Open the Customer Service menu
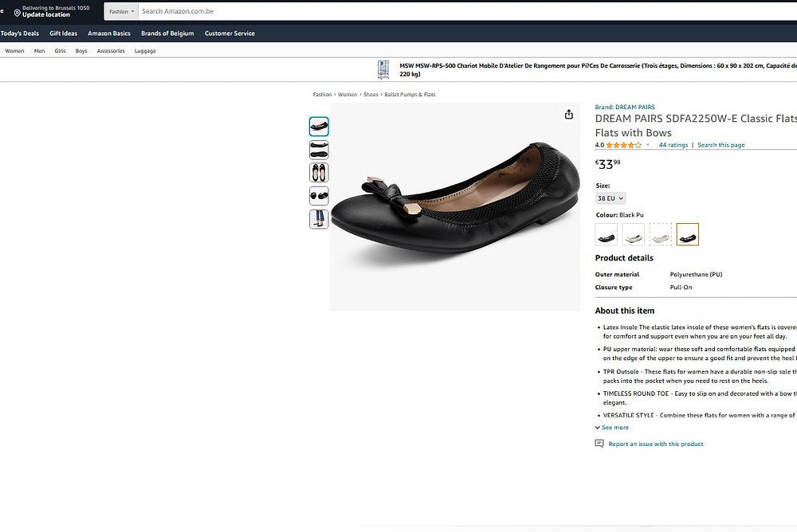The height and width of the screenshot is (532, 797). pyautogui.click(x=229, y=33)
